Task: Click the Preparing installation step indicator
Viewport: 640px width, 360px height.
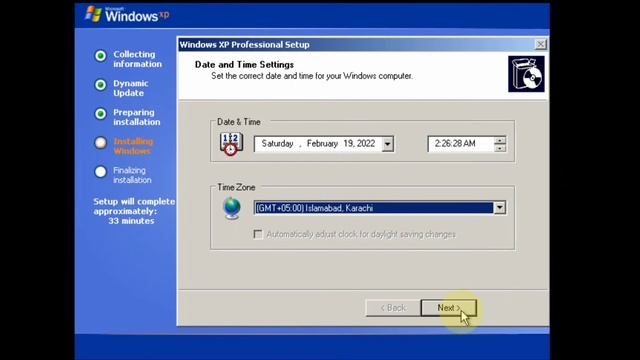Action: point(100,114)
